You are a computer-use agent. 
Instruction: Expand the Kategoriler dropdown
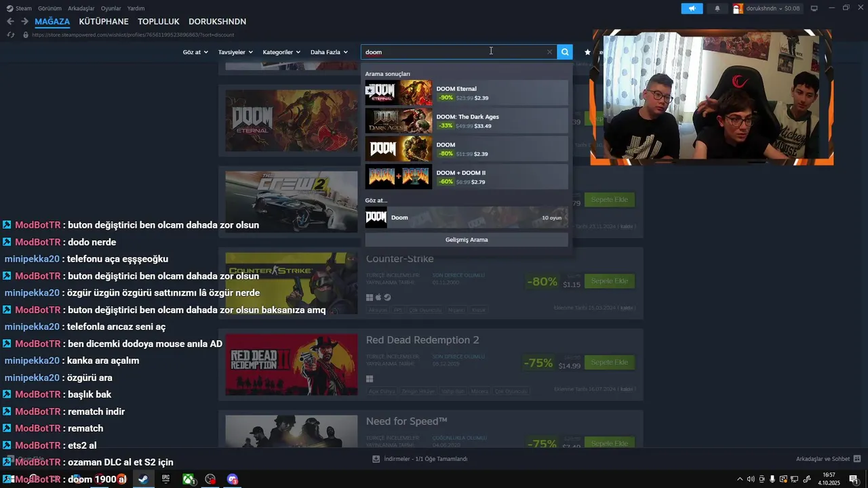281,52
